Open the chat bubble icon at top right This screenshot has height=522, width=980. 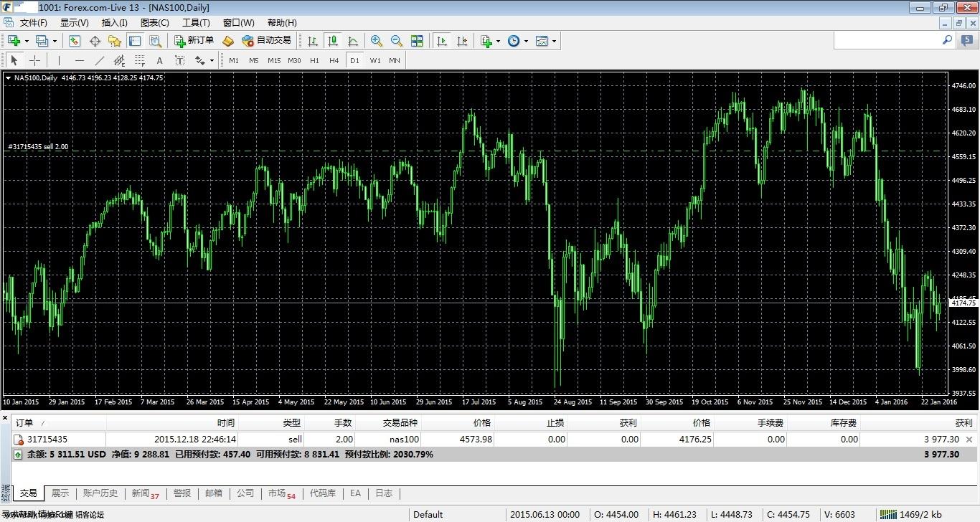coord(967,41)
